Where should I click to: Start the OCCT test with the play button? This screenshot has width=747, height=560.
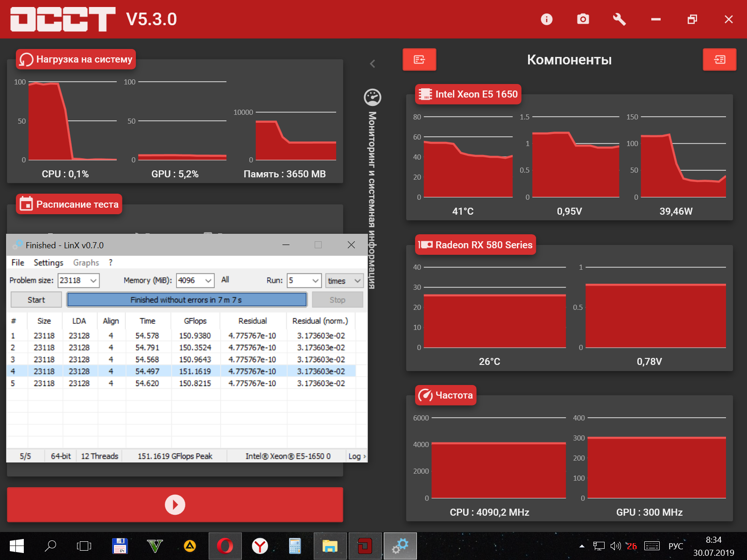(x=175, y=504)
